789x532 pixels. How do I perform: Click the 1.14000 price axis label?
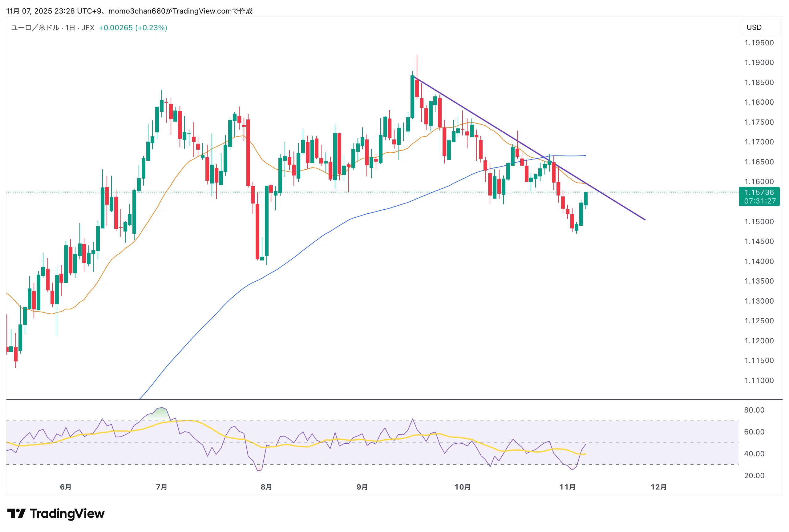point(759,261)
